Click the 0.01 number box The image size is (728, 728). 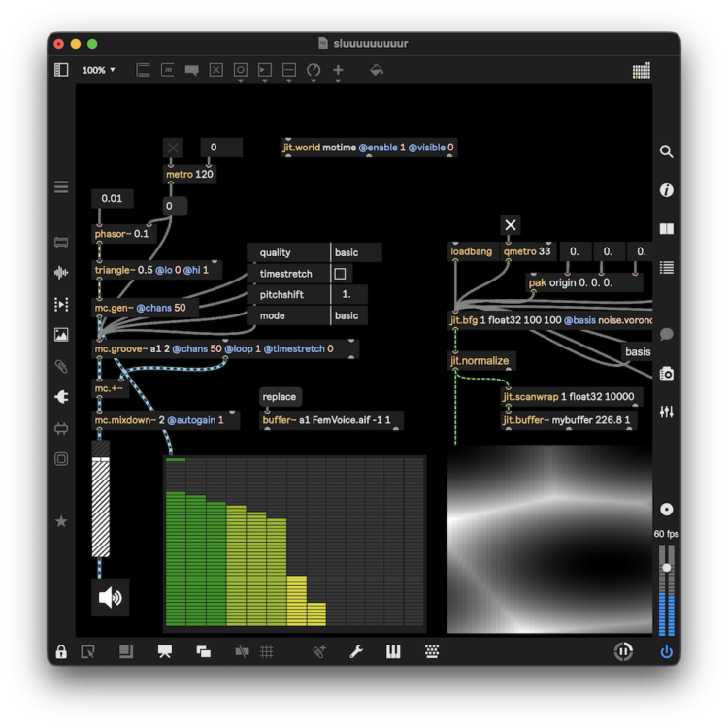113,199
